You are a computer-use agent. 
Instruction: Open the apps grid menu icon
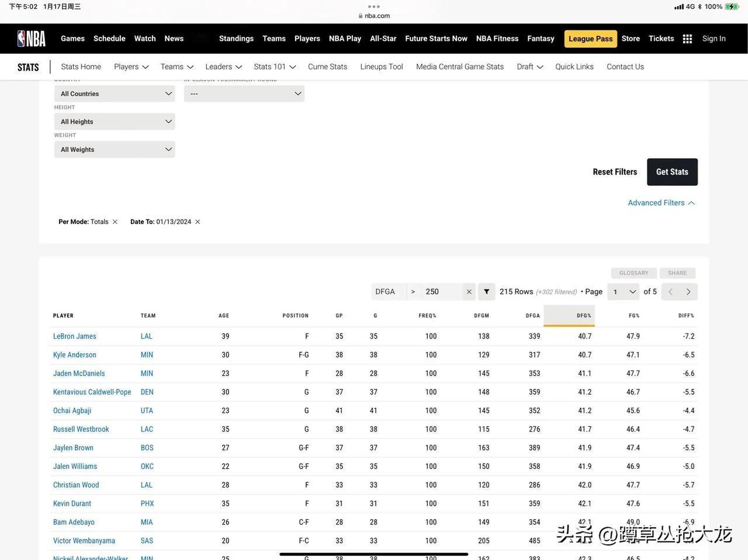(688, 39)
